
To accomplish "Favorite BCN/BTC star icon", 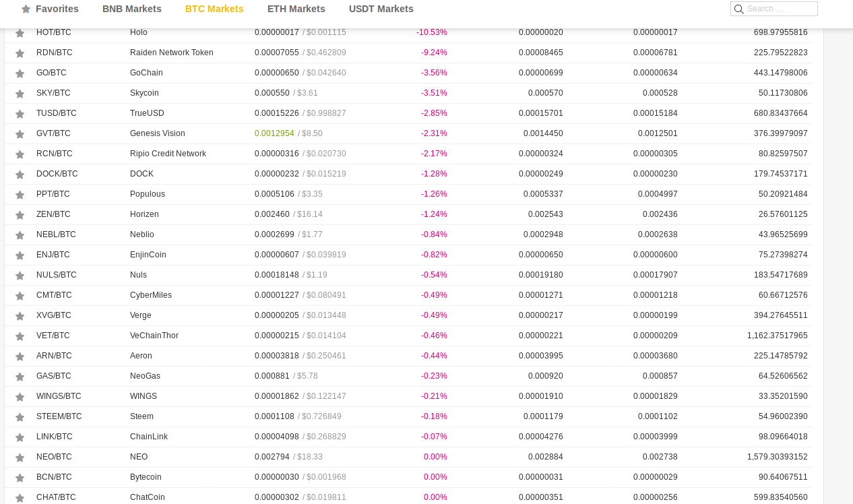I will 20,478.
